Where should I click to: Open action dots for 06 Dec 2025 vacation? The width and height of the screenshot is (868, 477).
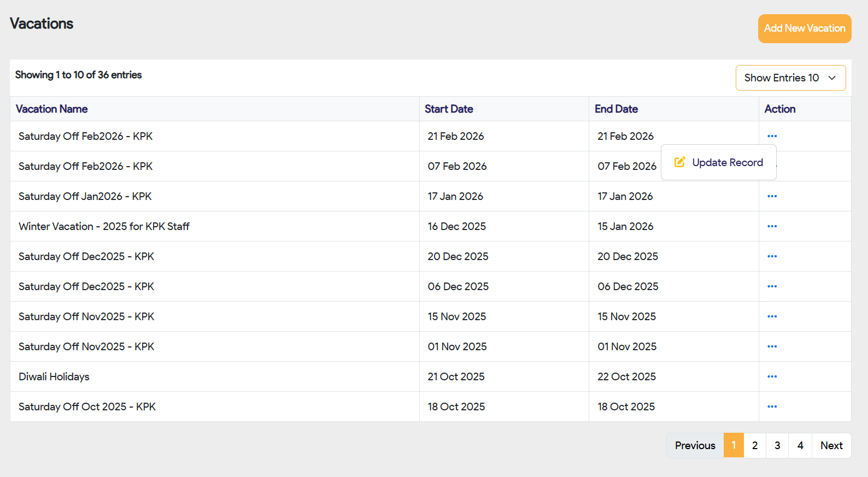pyautogui.click(x=772, y=286)
